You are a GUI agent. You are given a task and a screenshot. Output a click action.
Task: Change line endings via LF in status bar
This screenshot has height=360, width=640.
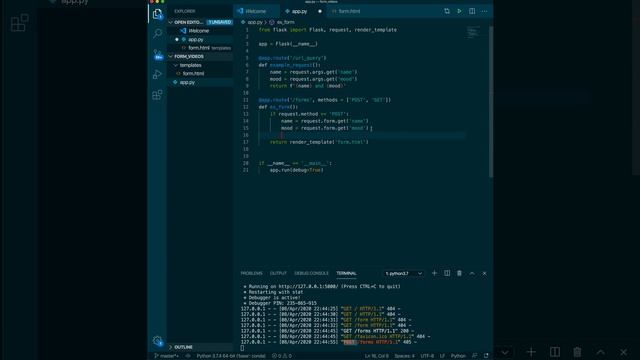[442, 356]
